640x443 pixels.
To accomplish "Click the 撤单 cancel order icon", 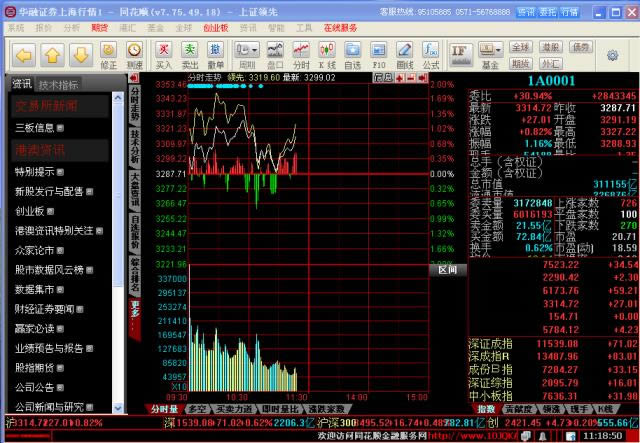I will tap(214, 52).
